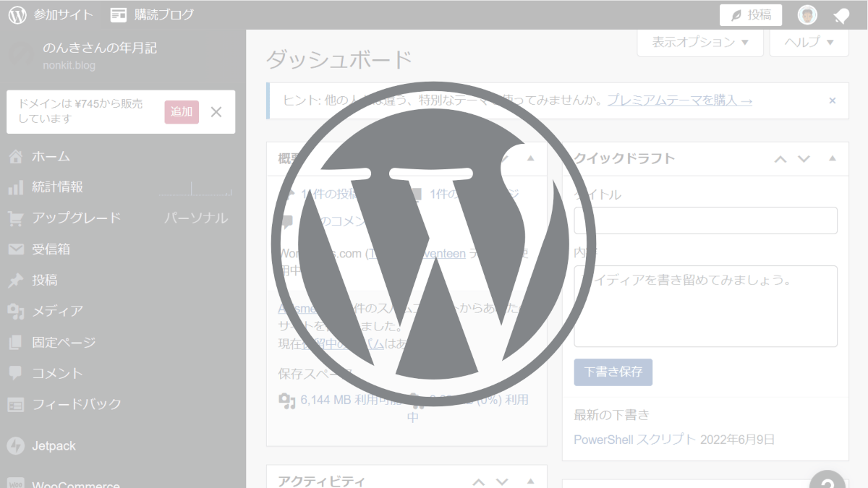Screen dimensions: 868x488
Task: Go to Comments in the sidebar
Action: point(57,373)
